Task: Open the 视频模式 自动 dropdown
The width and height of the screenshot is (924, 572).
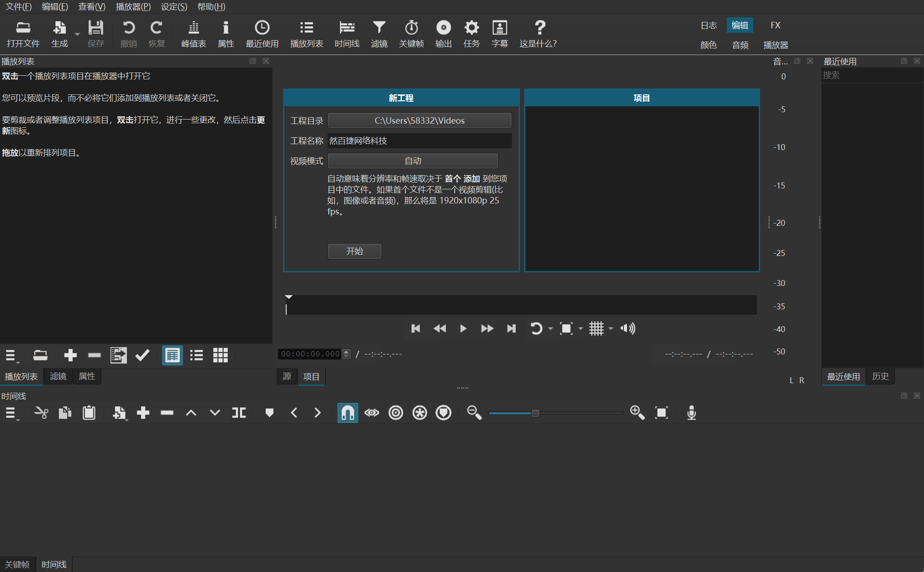Action: 413,161
